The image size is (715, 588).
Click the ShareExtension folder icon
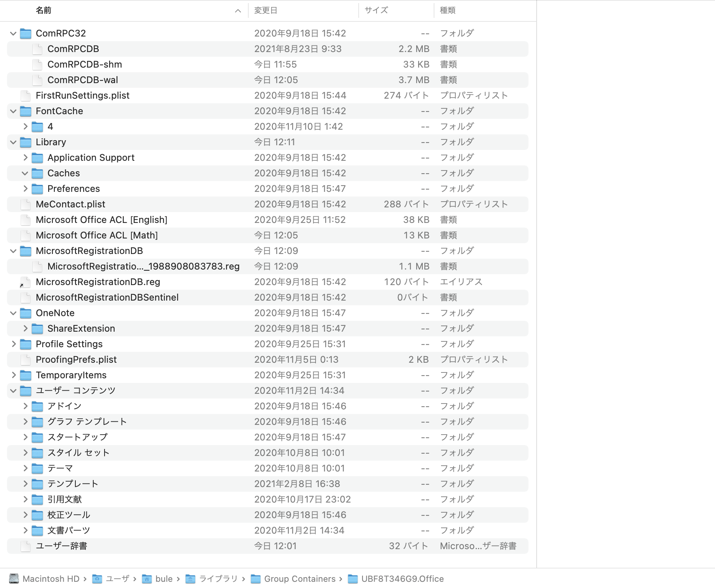[x=37, y=329]
